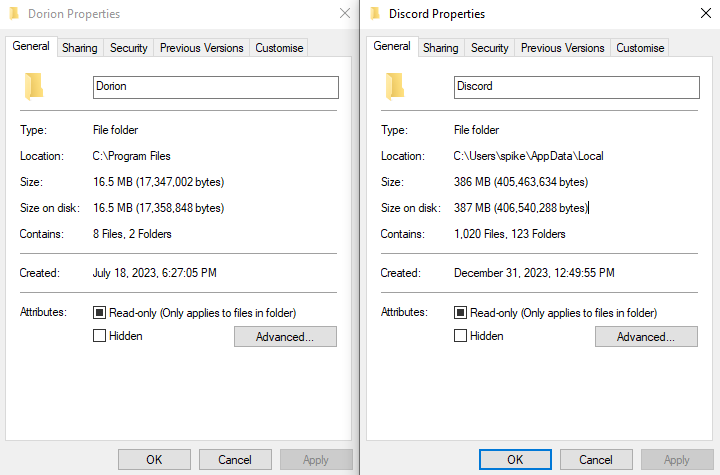Viewport: 720px width, 475px height.
Task: Close the Discord Properties window
Action: [706, 14]
